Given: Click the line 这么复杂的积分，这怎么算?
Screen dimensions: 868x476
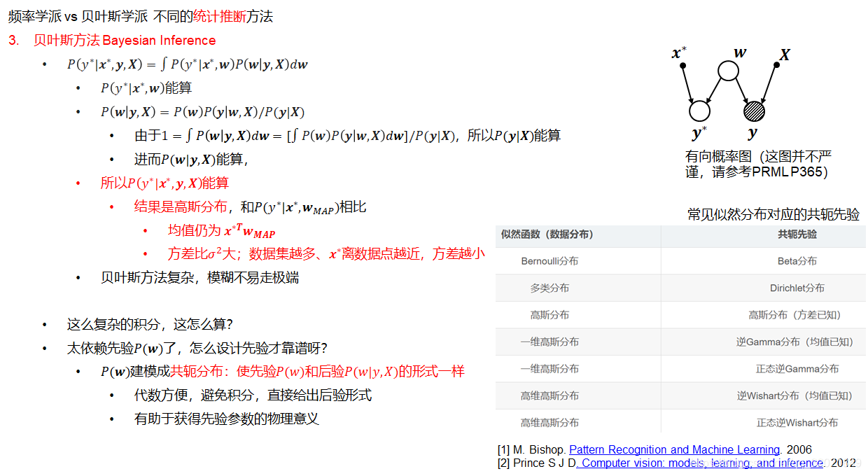Looking at the screenshot, I should 150,325.
